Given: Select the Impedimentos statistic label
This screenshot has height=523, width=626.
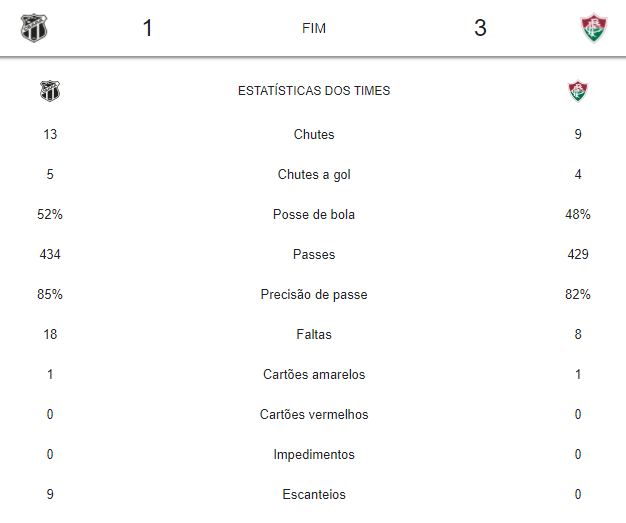Looking at the screenshot, I should [314, 455].
